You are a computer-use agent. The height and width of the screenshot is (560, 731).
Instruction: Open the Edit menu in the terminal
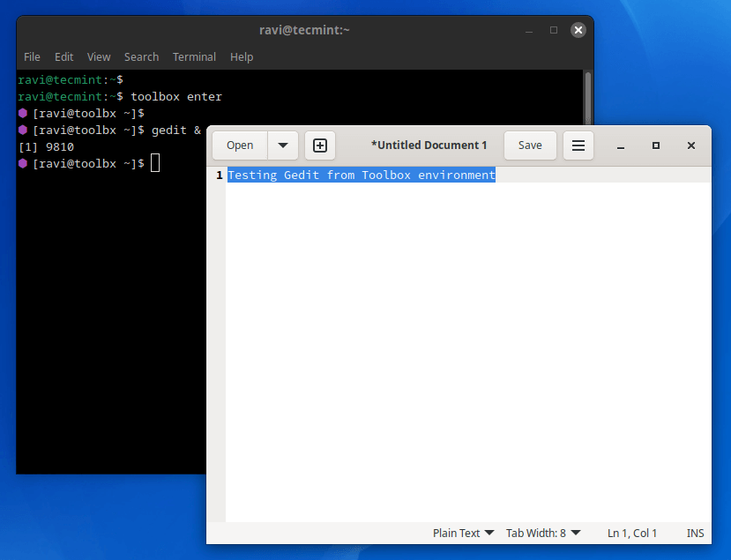pyautogui.click(x=63, y=56)
